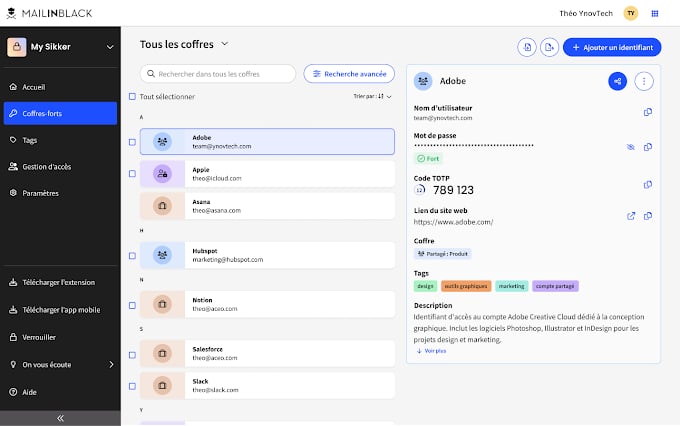Open the Trier par sort dropdown

tap(368, 97)
